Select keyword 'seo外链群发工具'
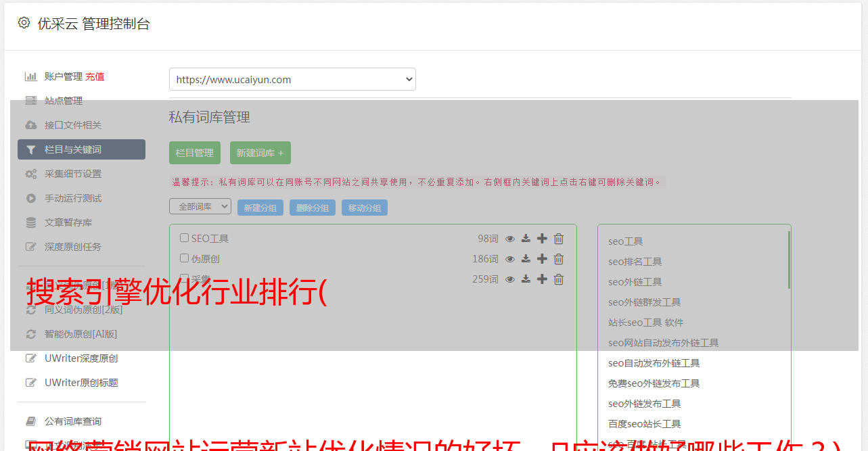Image resolution: width=868 pixels, height=451 pixels. [645, 302]
